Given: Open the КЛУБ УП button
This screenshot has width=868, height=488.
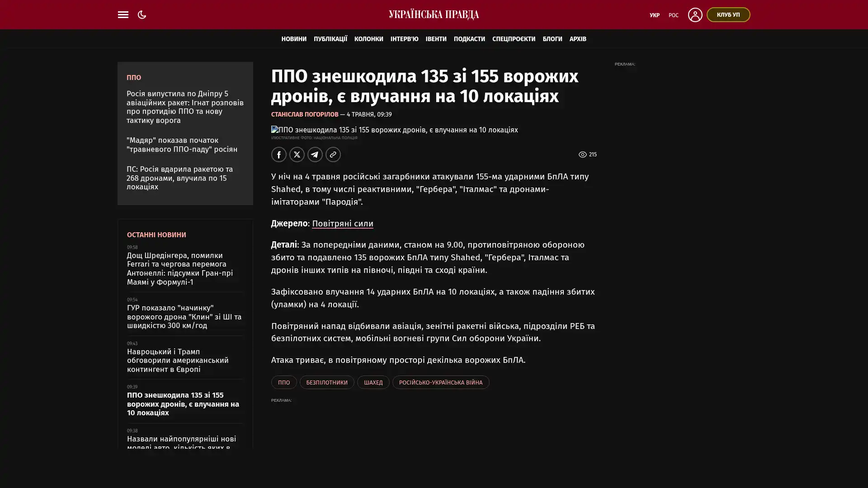Looking at the screenshot, I should tap(728, 14).
